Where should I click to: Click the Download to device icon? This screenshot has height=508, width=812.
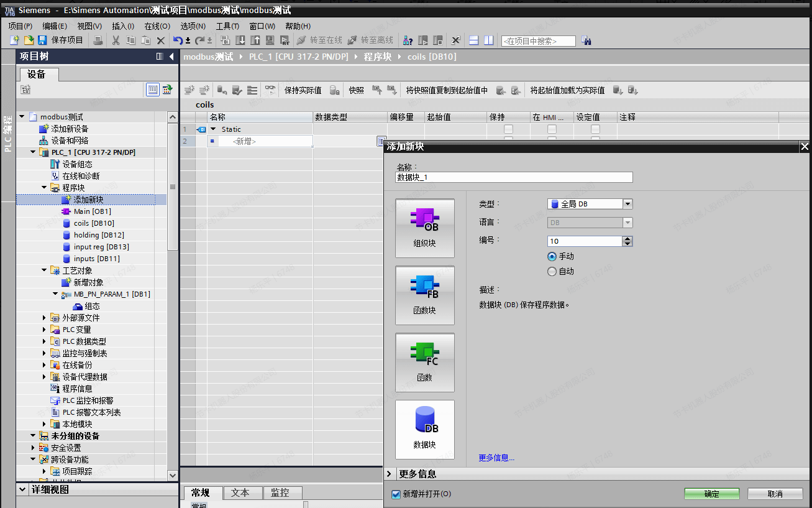(240, 40)
